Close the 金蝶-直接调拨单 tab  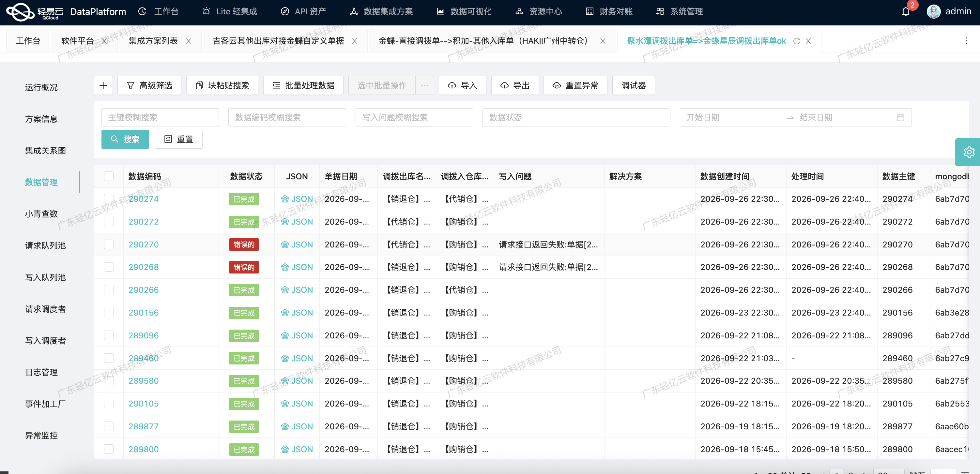coord(603,41)
